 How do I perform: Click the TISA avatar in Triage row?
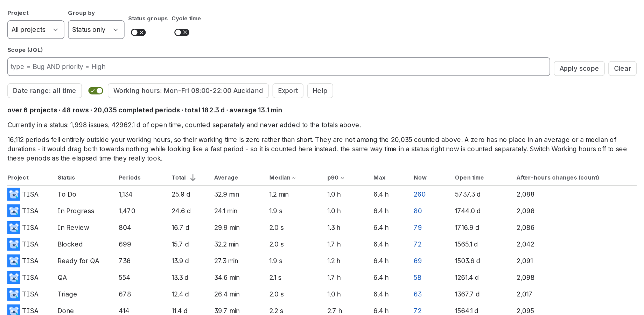coord(14,294)
